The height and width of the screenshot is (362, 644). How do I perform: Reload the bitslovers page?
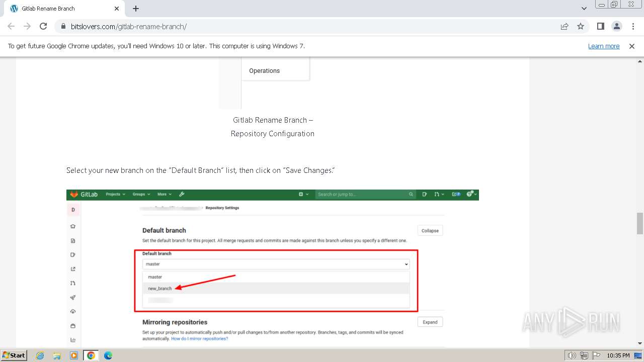[43, 26]
